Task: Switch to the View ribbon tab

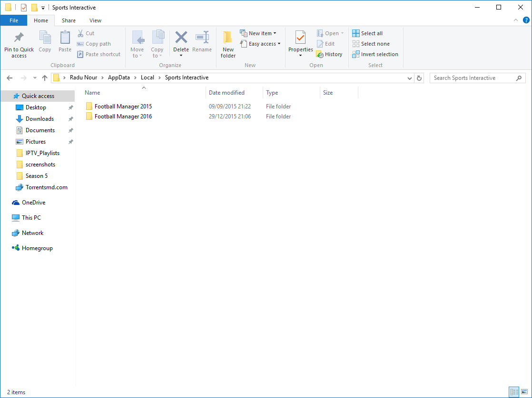Action: [95, 20]
